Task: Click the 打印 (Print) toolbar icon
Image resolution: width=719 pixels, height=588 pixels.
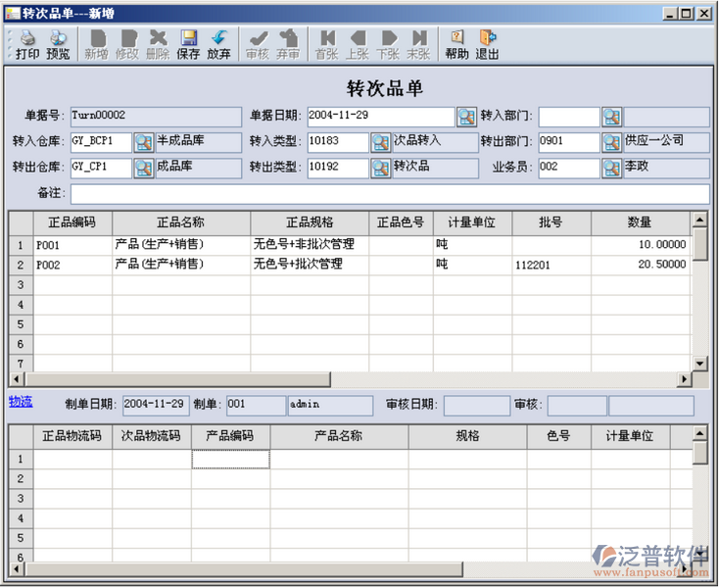Action: coord(27,44)
